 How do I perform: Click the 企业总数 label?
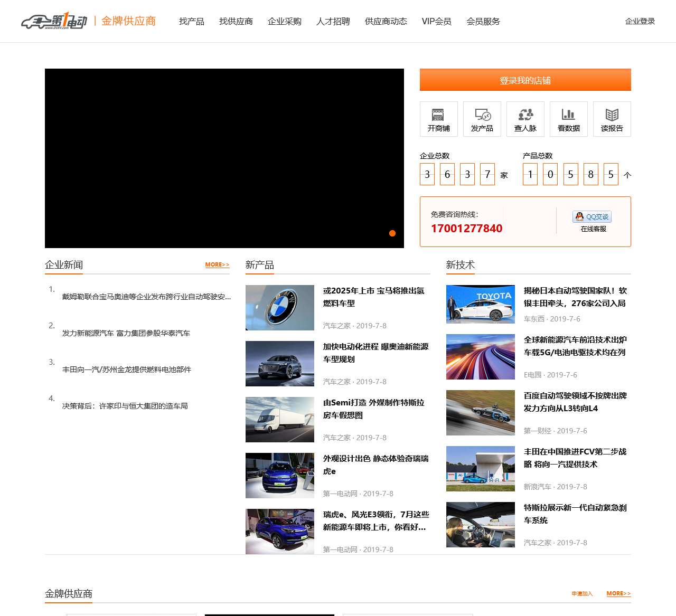435,156
